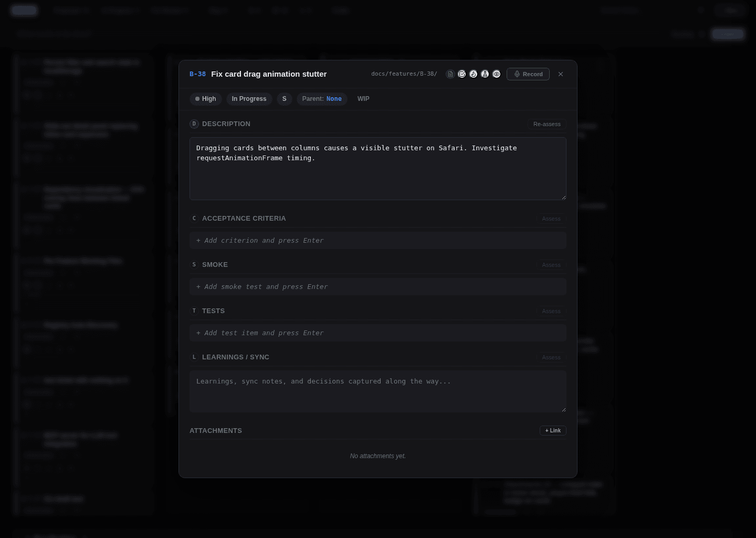Focus the Add criterion input field
The image size is (756, 538).
click(378, 241)
